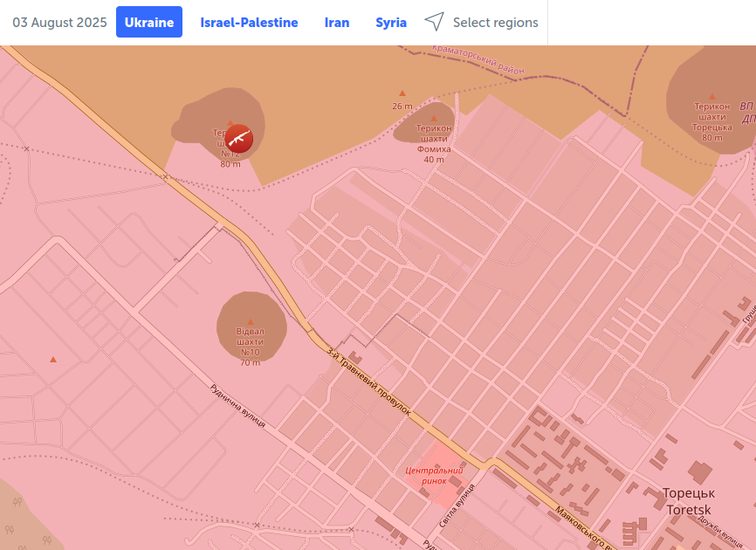
Task: Click the Маяковського street label
Action: (x=585, y=528)
